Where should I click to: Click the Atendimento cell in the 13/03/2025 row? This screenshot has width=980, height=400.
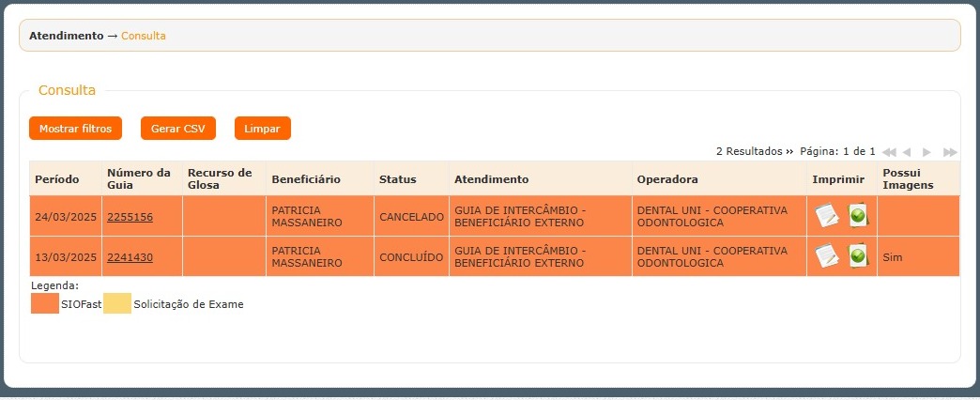coord(541,257)
